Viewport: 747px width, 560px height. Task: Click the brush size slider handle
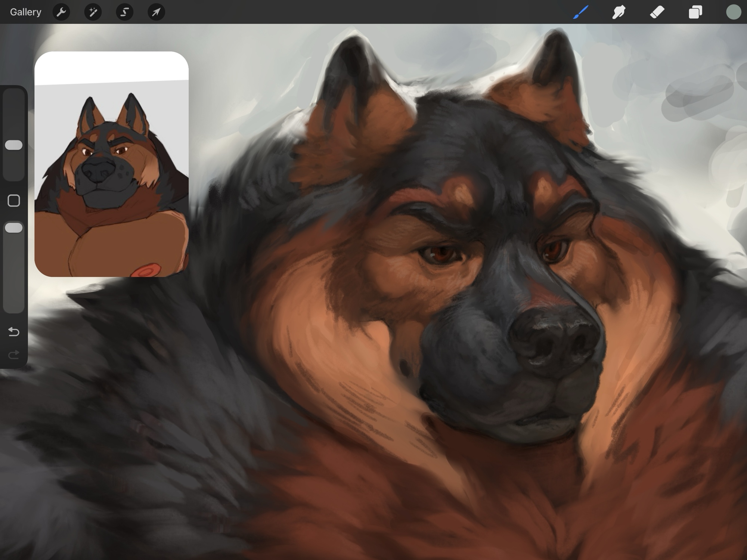click(14, 145)
